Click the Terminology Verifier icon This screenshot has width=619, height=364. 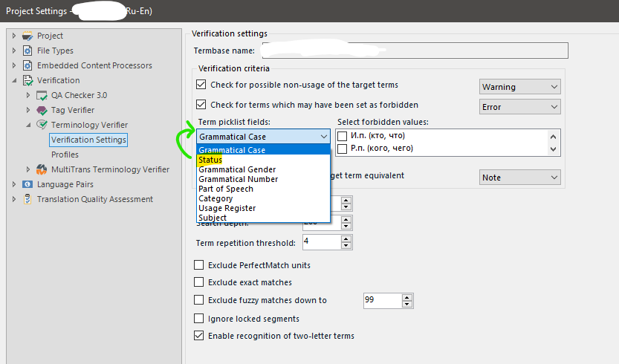(x=42, y=125)
